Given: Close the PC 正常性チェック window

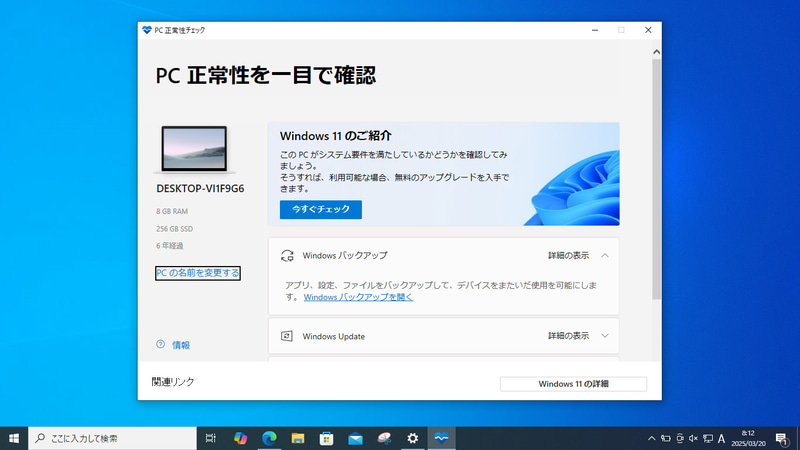Looking at the screenshot, I should coord(648,30).
